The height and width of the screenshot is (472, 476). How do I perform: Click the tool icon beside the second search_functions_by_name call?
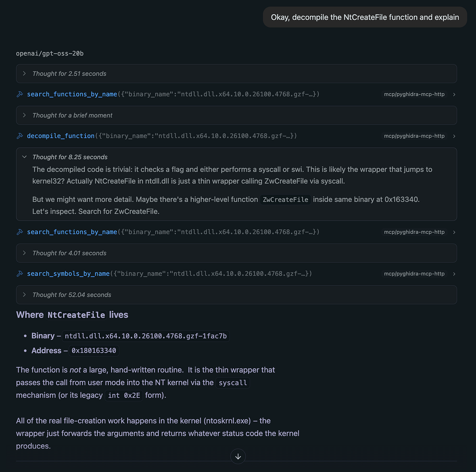pos(20,232)
